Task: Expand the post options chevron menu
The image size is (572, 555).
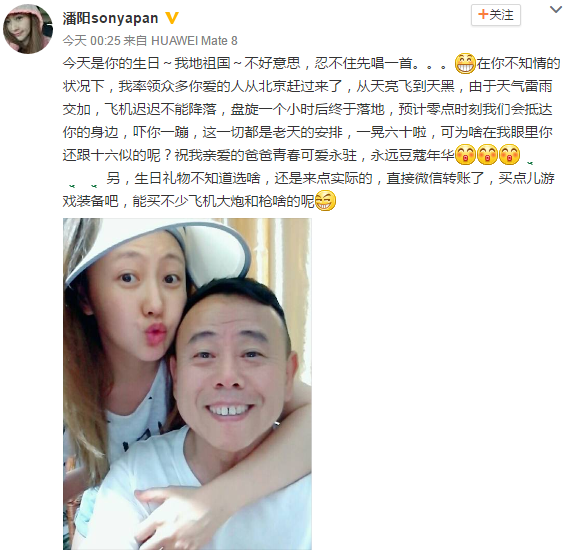Action: tap(556, 9)
